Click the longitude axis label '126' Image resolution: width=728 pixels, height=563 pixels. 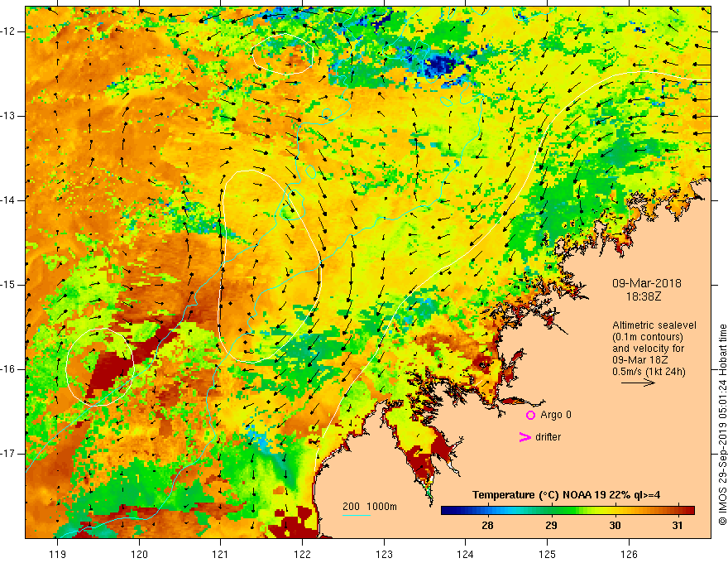[629, 554]
